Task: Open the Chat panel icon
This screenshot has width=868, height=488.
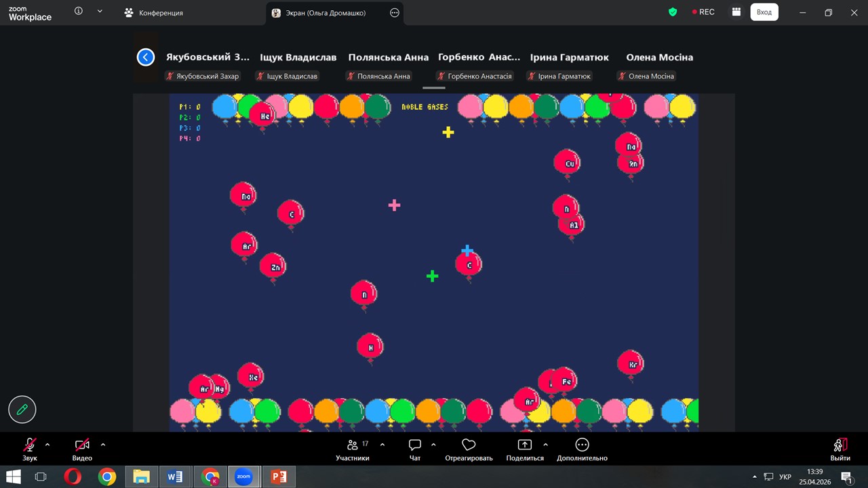Action: tap(415, 445)
